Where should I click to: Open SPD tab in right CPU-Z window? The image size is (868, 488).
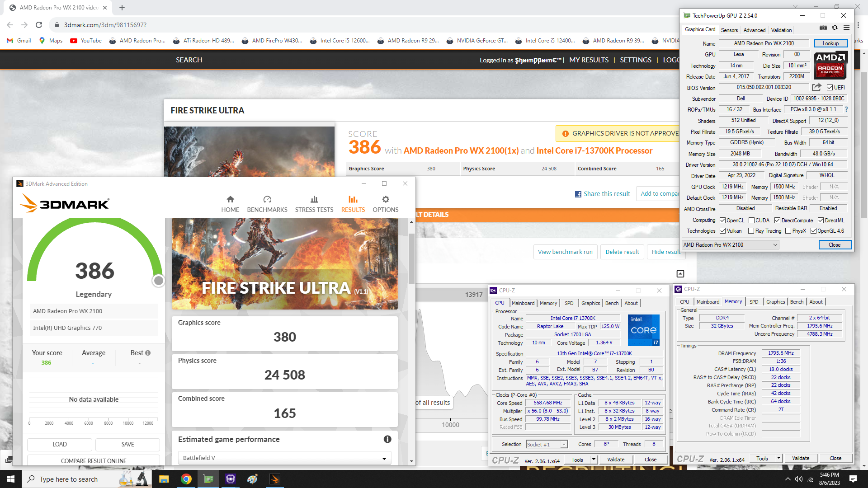pos(754,302)
